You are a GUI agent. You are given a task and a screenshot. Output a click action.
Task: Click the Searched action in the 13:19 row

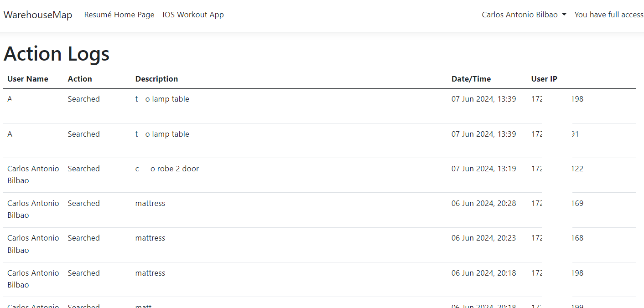click(x=83, y=169)
